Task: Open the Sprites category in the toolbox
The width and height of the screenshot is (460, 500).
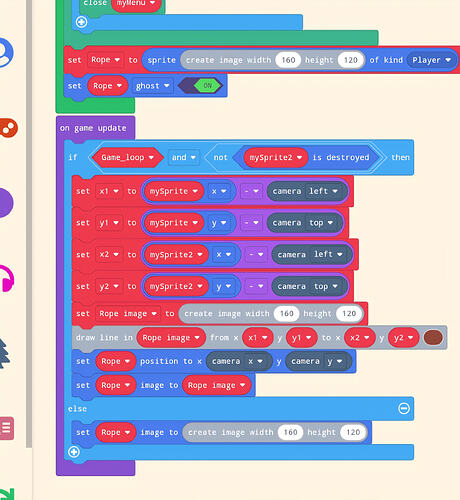Action: click(x=5, y=53)
